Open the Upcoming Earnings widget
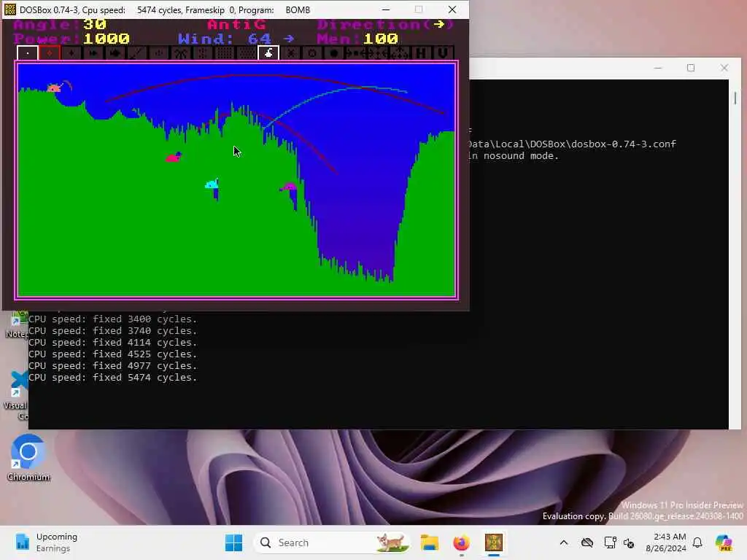This screenshot has height=560, width=747. coord(46,542)
